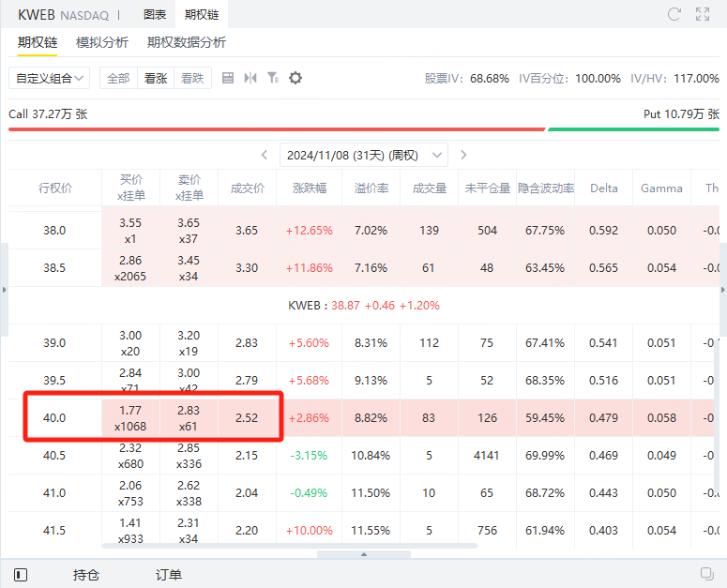
Task: Click implied volatility 59.45% cell
Action: [545, 418]
